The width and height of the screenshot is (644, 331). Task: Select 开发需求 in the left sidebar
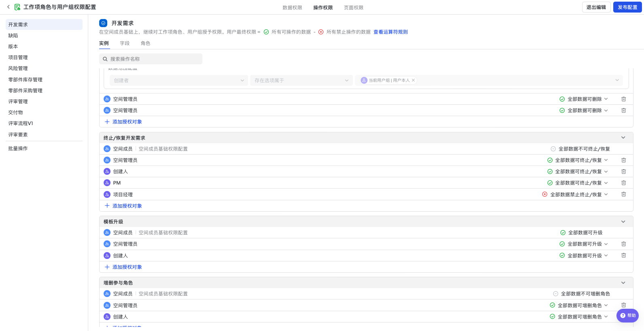click(44, 25)
